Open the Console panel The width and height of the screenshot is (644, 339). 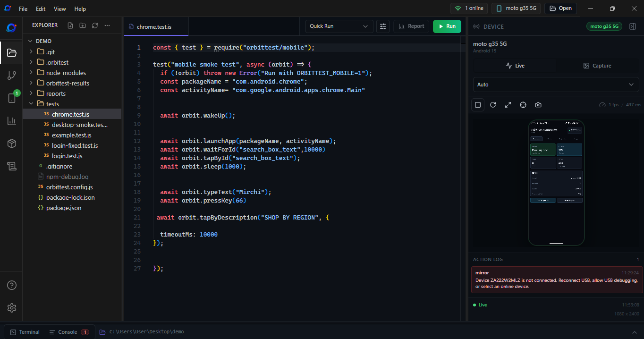click(69, 332)
